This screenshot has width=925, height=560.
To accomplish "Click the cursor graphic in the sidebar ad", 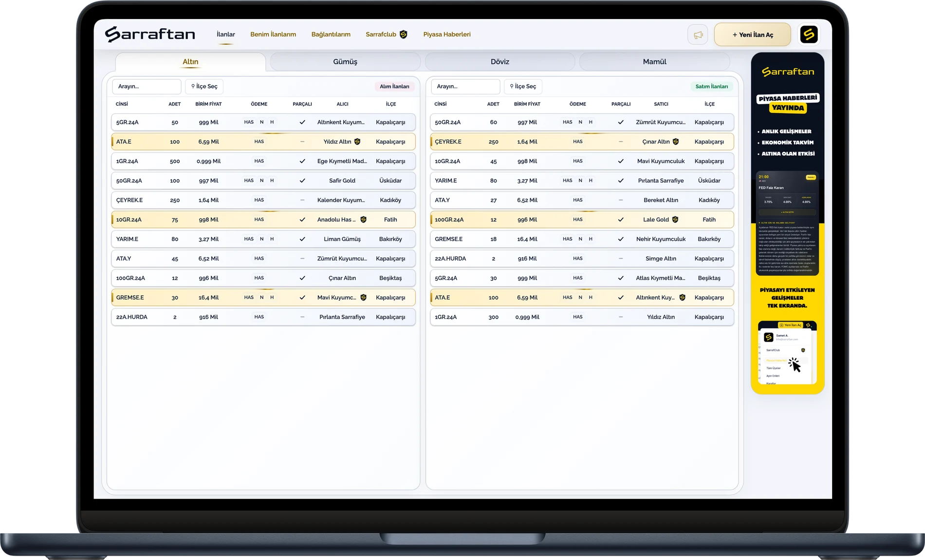I will click(x=794, y=364).
